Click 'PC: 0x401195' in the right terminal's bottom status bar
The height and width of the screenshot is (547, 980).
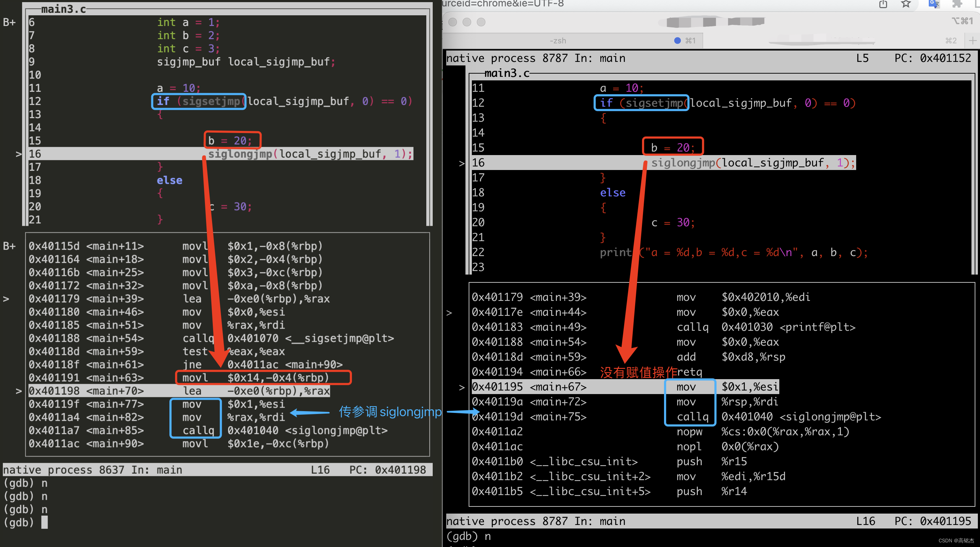(x=933, y=521)
